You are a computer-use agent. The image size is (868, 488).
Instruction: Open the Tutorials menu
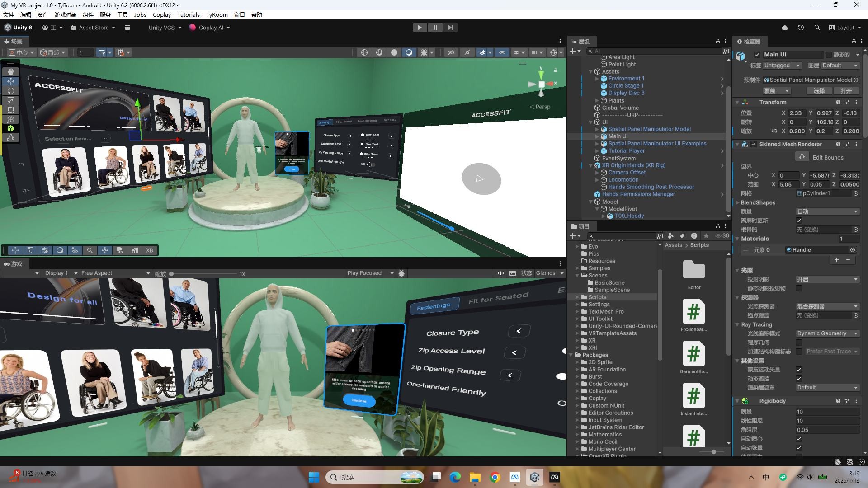(x=188, y=14)
